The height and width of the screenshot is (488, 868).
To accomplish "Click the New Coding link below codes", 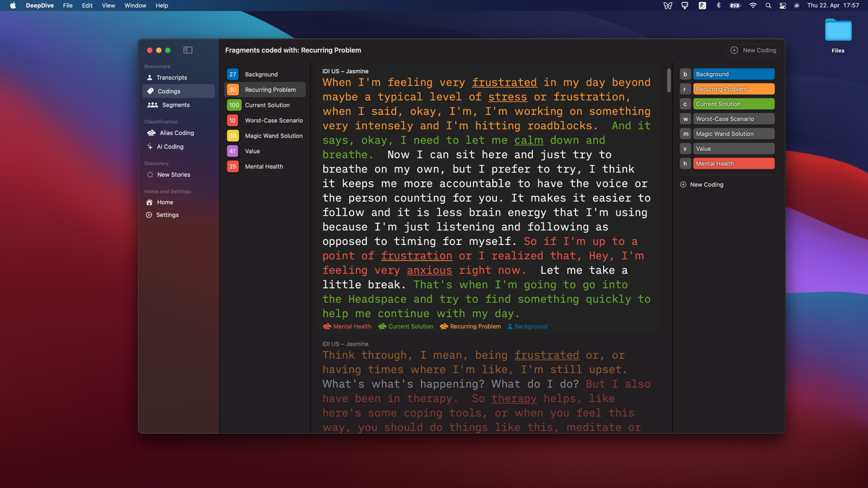I will (x=701, y=184).
